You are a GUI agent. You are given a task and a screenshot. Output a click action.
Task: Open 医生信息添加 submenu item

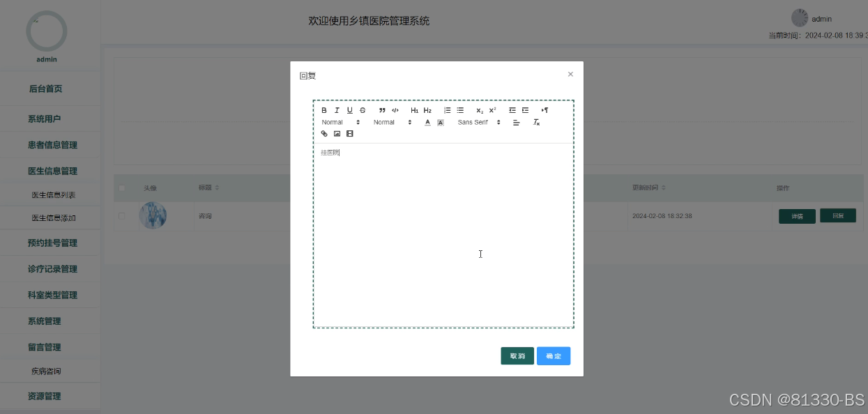click(54, 218)
